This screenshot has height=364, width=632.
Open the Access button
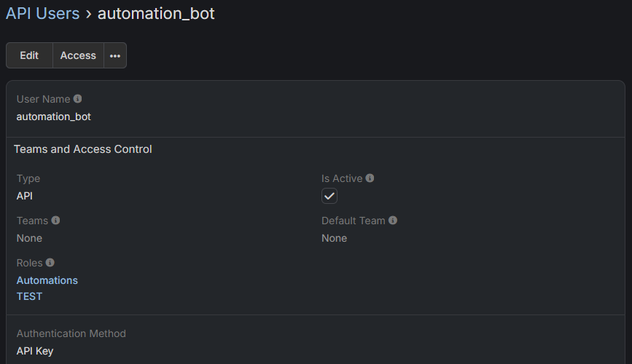click(x=78, y=55)
